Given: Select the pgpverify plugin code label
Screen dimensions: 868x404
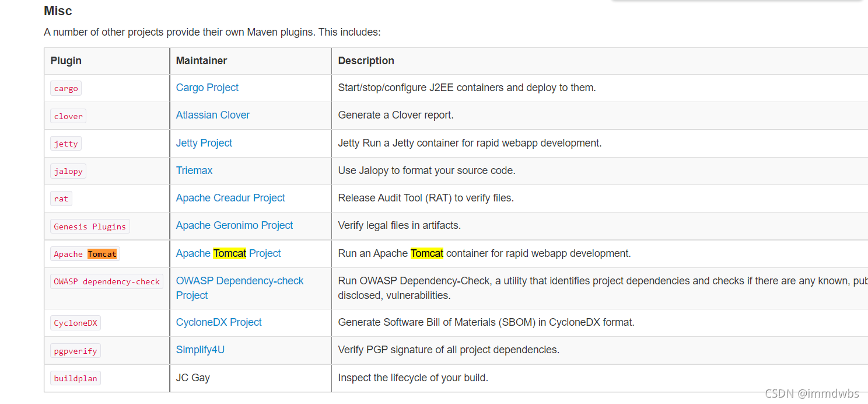Looking at the screenshot, I should click(x=76, y=351).
